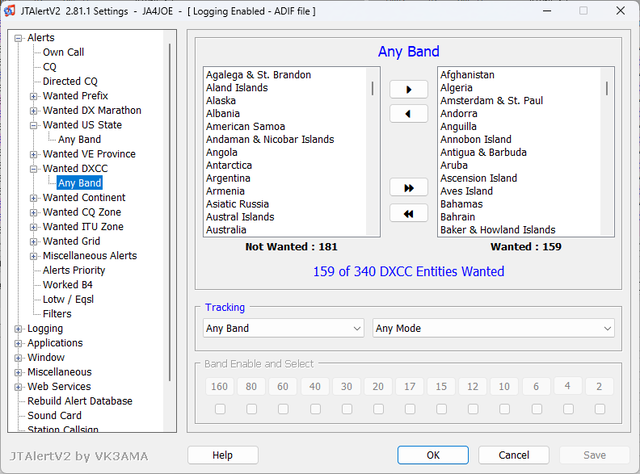Toggle the 20m band checkbox
640x474 pixels.
coord(378,409)
